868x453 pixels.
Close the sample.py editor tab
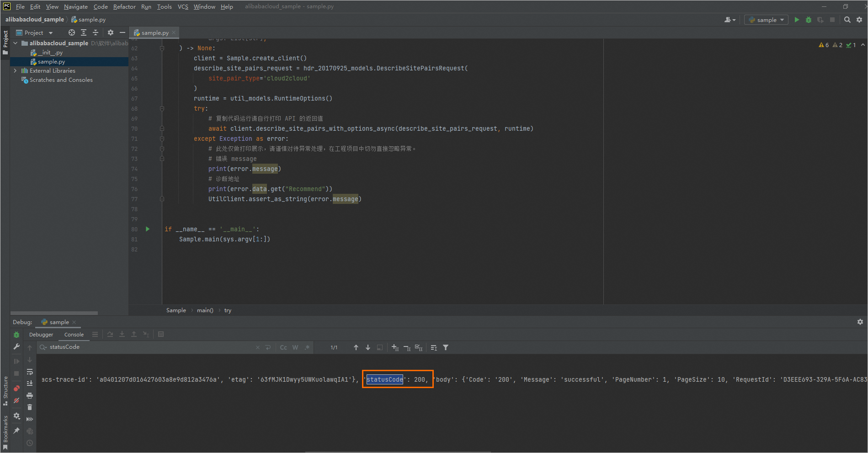[x=174, y=33]
